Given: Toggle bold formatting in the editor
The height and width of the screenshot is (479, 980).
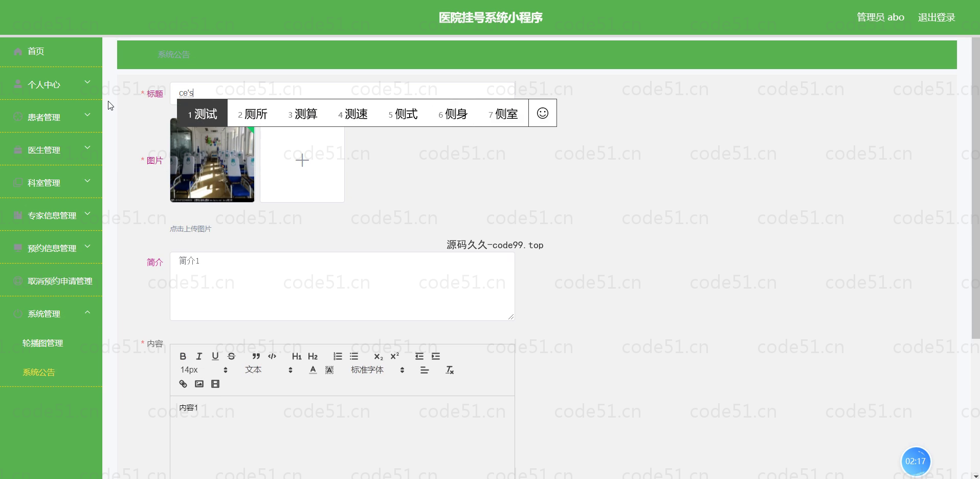Looking at the screenshot, I should [183, 356].
